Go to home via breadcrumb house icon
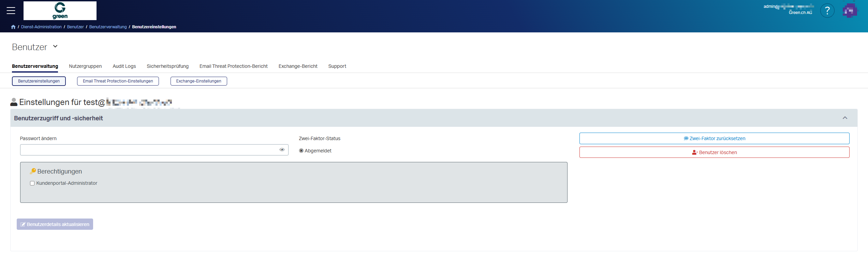The image size is (868, 255). 13,27
